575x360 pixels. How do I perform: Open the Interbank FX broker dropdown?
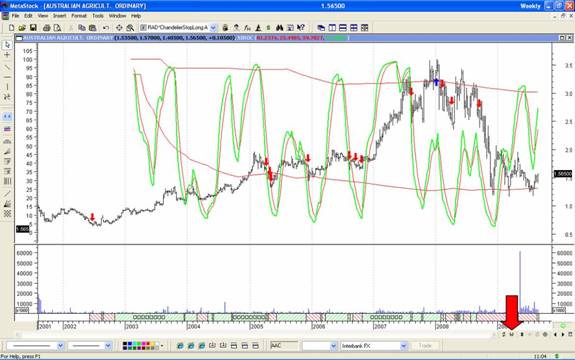404,346
